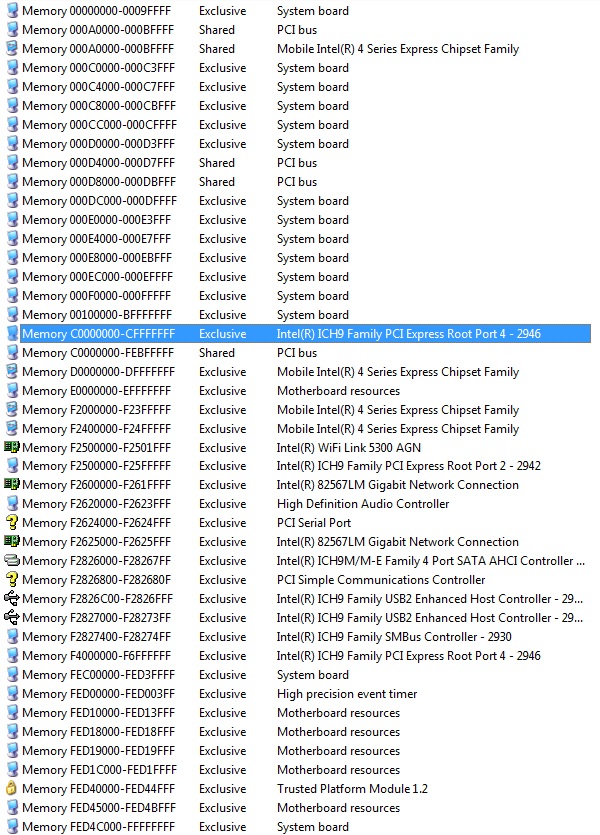Select the Memory FED10000-FED13FFF entry
Image resolution: width=600 pixels, height=835 pixels.
(298, 713)
